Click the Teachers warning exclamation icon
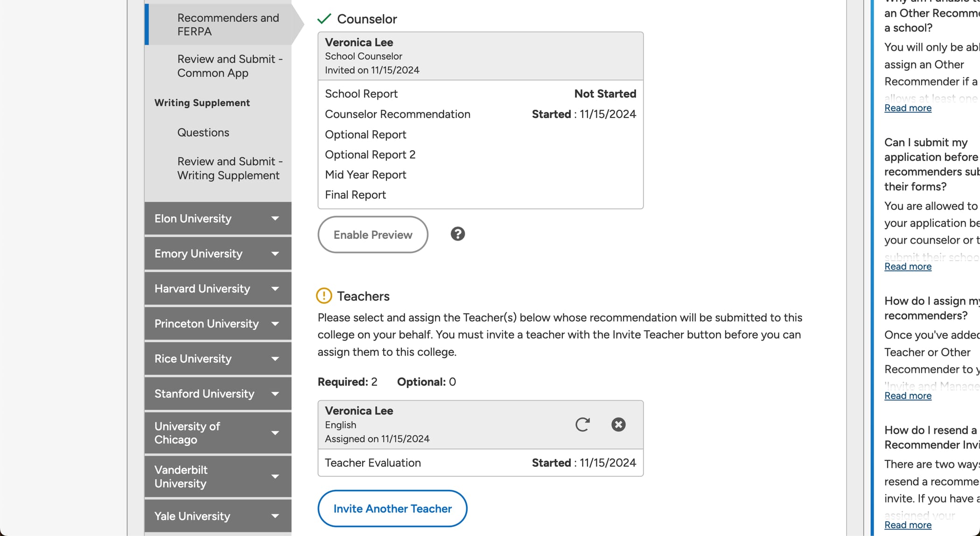 [324, 296]
